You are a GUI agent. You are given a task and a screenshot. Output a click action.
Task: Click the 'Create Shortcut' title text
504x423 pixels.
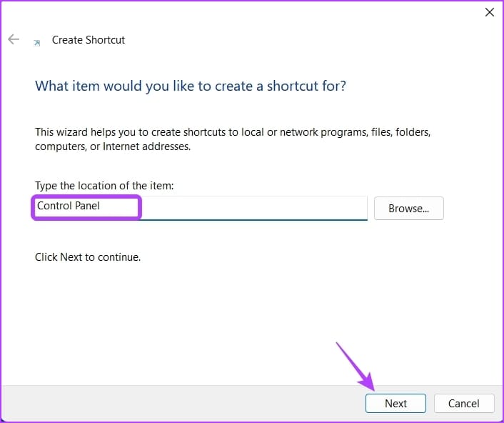tap(89, 40)
